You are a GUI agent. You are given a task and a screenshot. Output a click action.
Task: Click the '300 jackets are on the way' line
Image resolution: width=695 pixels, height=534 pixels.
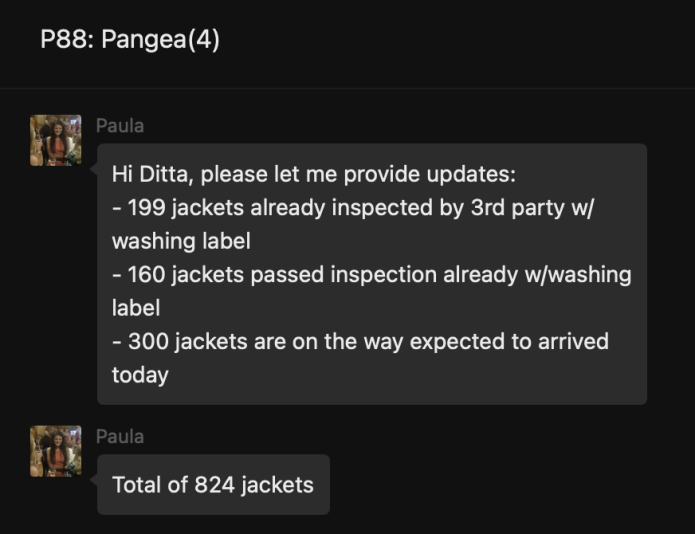(x=360, y=341)
